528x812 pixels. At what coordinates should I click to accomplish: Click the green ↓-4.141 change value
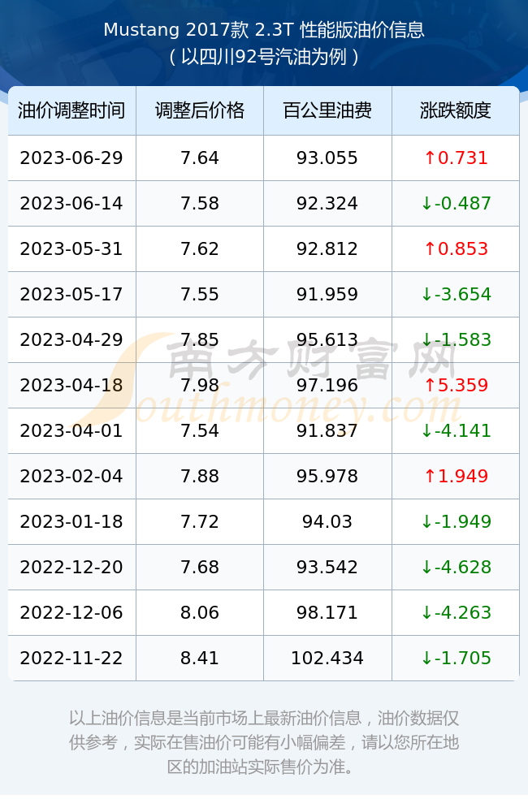456,431
